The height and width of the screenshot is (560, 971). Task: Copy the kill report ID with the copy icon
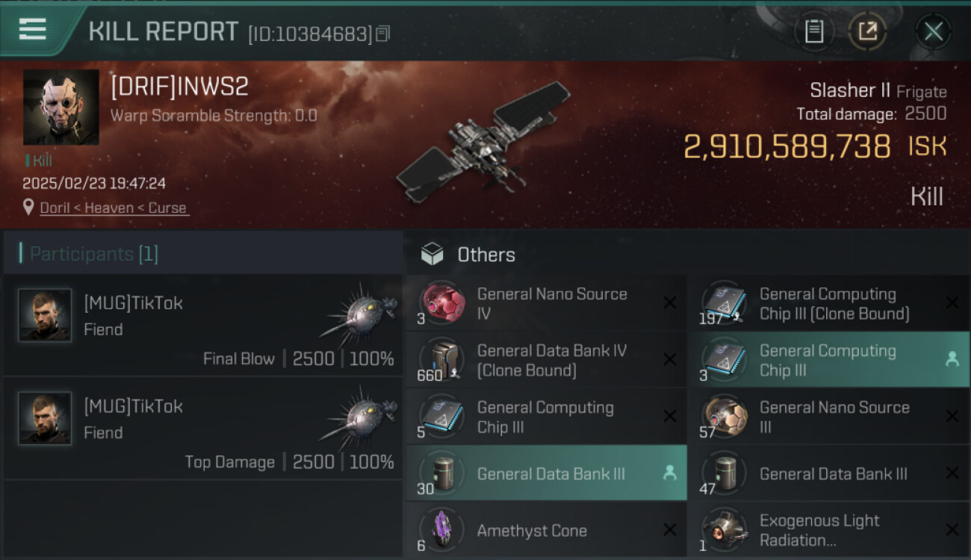click(382, 34)
